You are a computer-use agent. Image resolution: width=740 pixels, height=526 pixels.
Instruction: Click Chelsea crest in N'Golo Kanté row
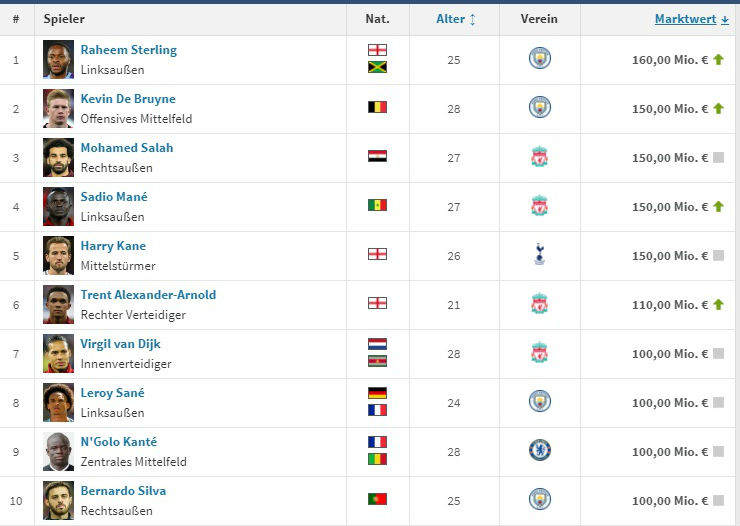point(540,451)
